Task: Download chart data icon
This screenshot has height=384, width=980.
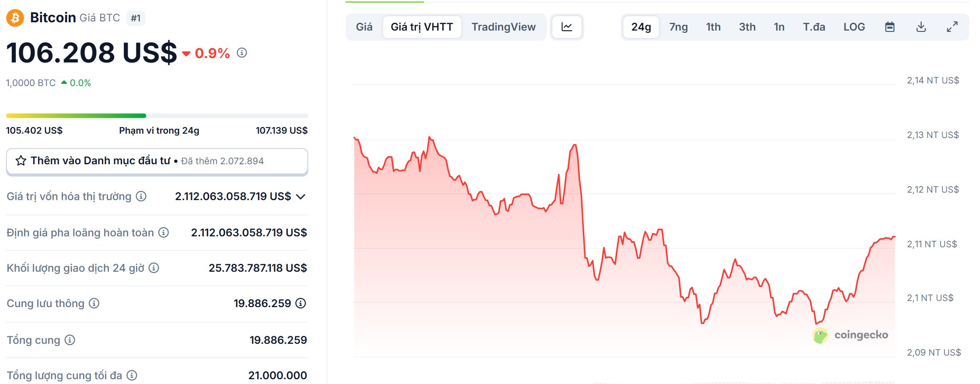Action: (x=921, y=27)
